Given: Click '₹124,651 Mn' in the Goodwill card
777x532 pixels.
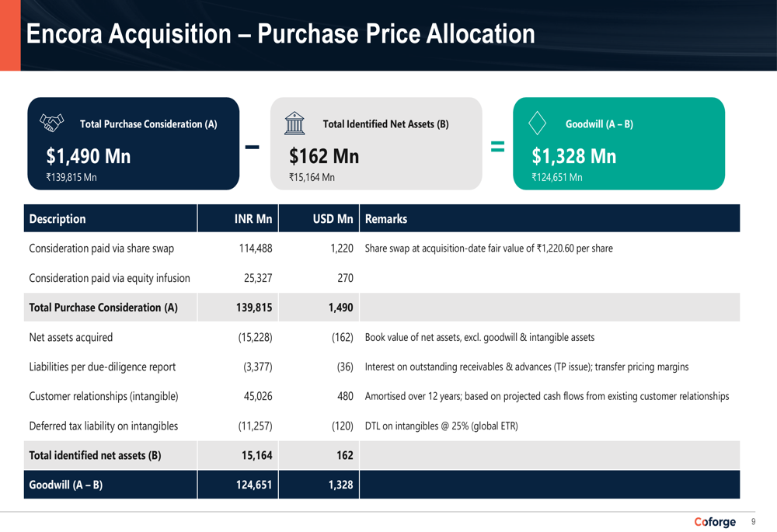Looking at the screenshot, I should point(557,177).
